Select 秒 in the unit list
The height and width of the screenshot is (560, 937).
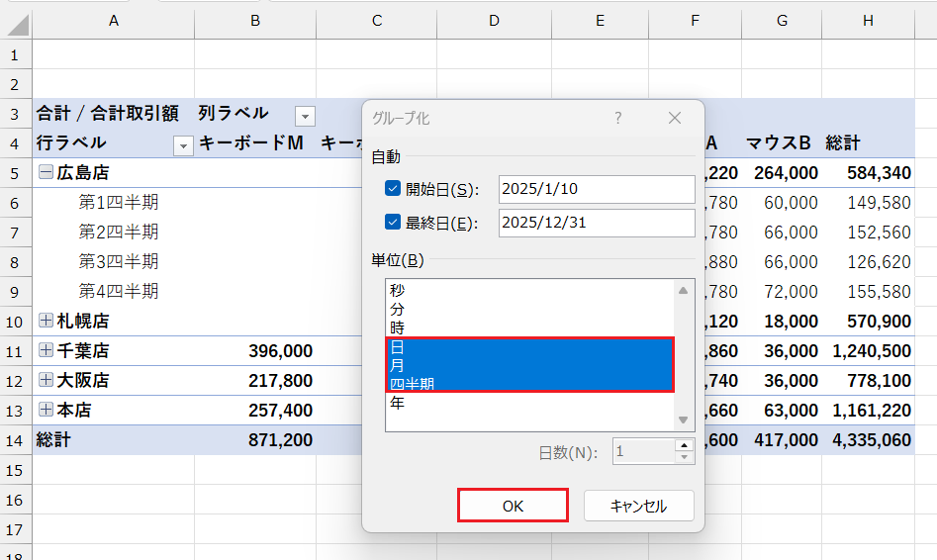(x=398, y=290)
